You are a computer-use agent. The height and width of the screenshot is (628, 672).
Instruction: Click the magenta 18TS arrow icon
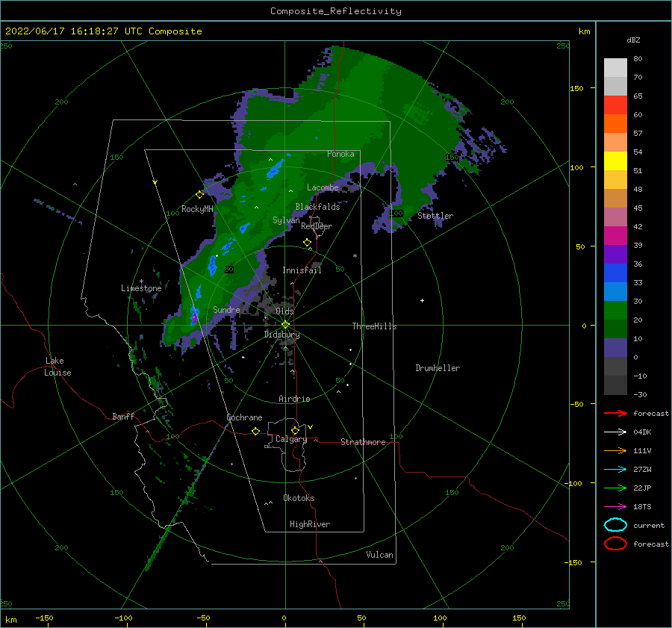point(615,507)
